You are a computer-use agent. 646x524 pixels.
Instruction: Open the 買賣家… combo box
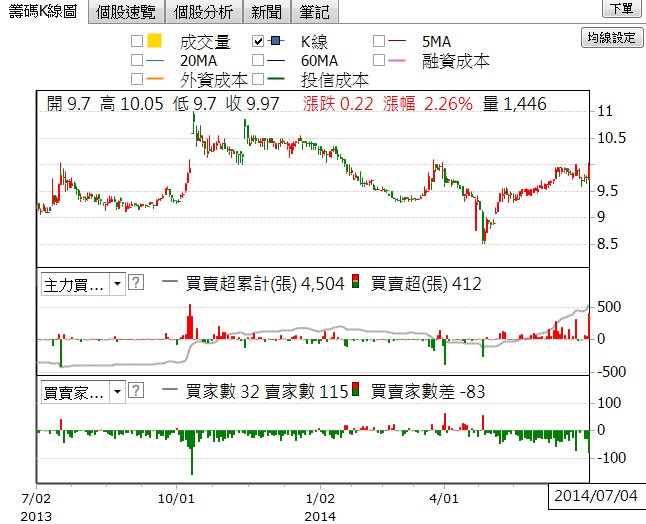point(83,392)
